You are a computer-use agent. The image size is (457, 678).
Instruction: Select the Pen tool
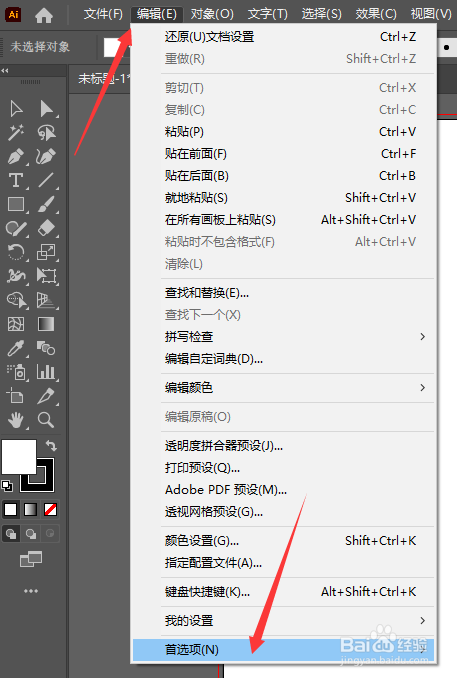pyautogui.click(x=16, y=157)
